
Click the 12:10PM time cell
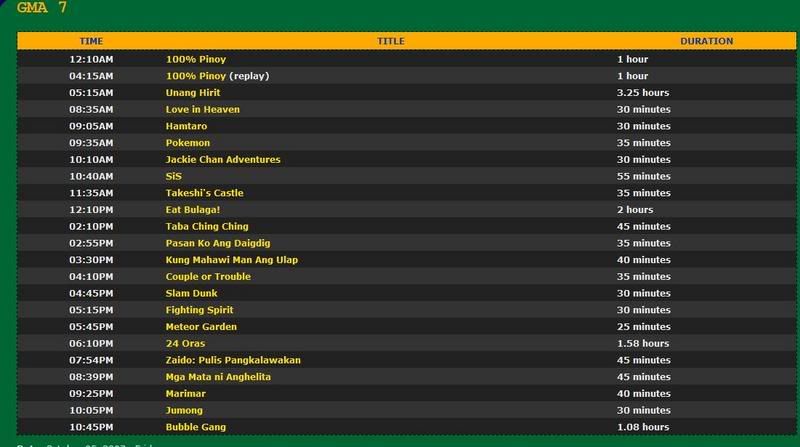pyautogui.click(x=91, y=210)
